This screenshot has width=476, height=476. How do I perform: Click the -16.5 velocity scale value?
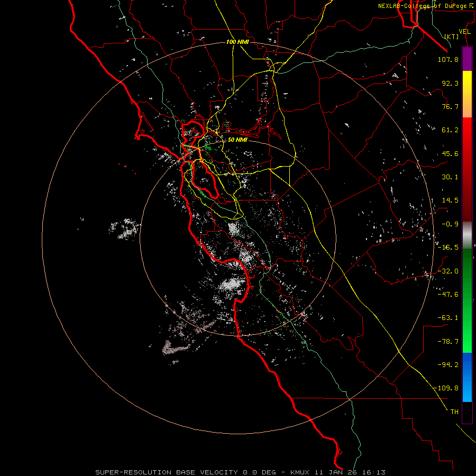[x=448, y=248]
